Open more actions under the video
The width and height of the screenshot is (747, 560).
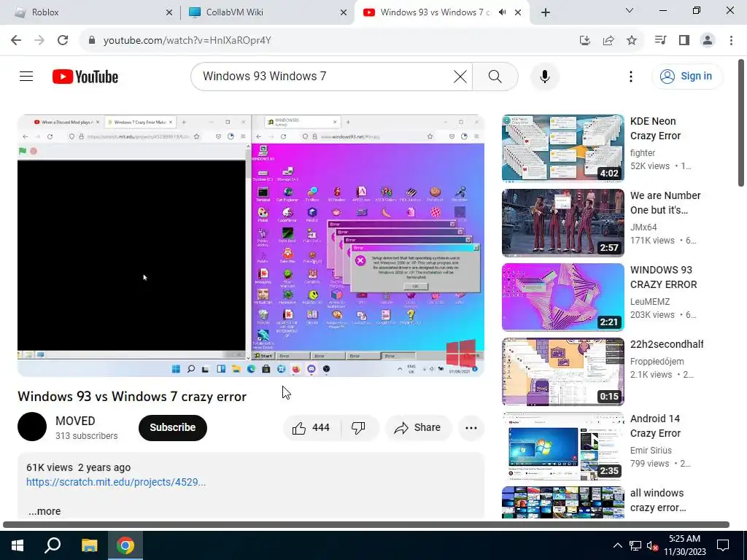click(471, 427)
